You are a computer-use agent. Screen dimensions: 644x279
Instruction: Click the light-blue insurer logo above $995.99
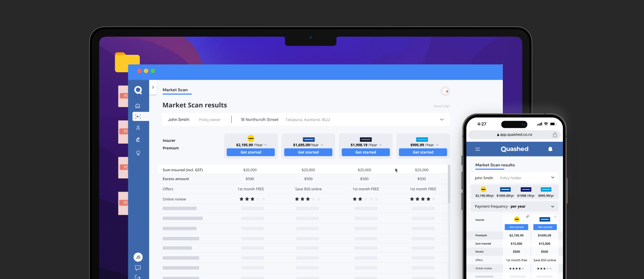pos(422,139)
